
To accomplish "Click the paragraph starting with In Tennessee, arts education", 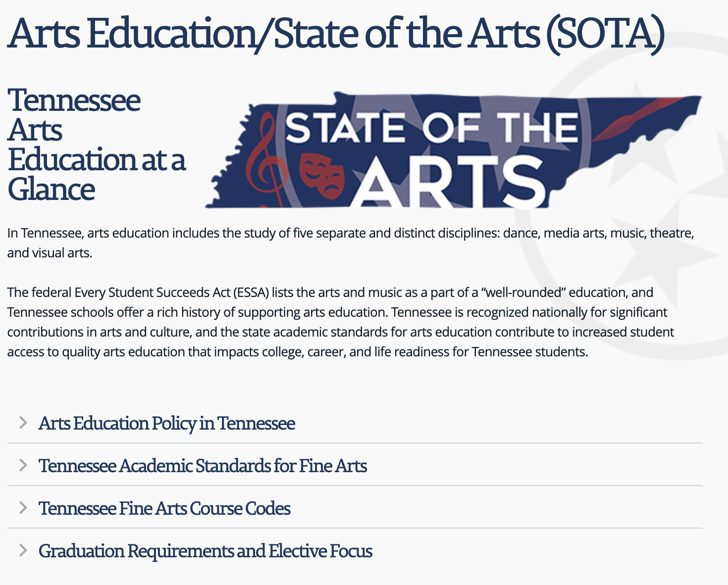I will point(351,243).
